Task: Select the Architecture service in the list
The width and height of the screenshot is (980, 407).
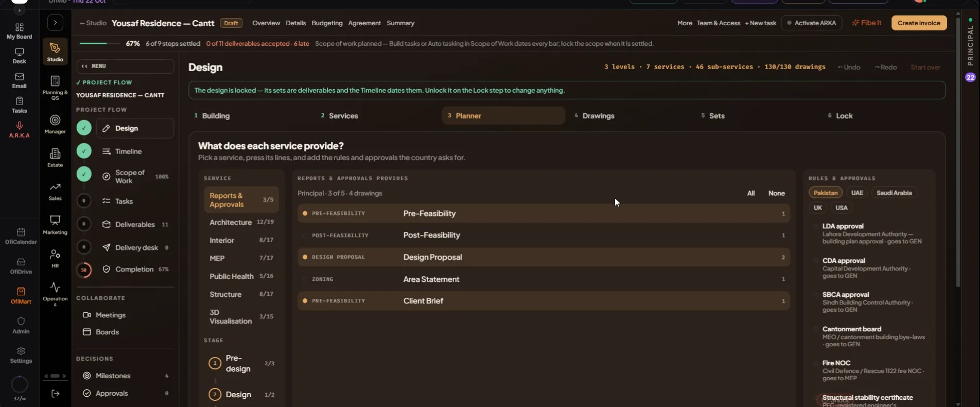Action: (241, 222)
